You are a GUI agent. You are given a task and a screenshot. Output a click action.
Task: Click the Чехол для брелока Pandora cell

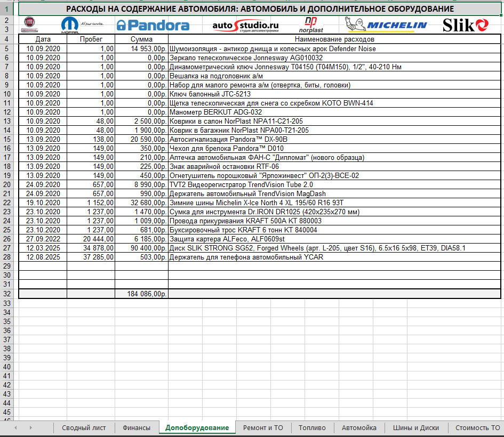pyautogui.click(x=334, y=148)
